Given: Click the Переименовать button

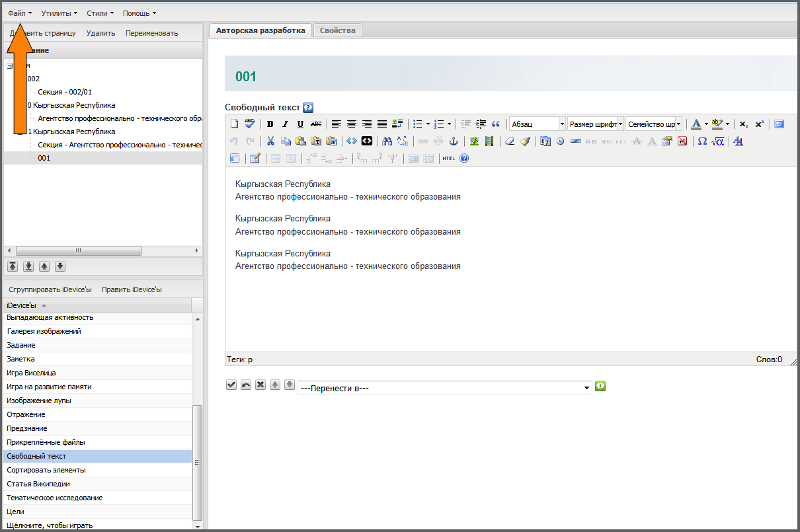Looking at the screenshot, I should coord(151,33).
